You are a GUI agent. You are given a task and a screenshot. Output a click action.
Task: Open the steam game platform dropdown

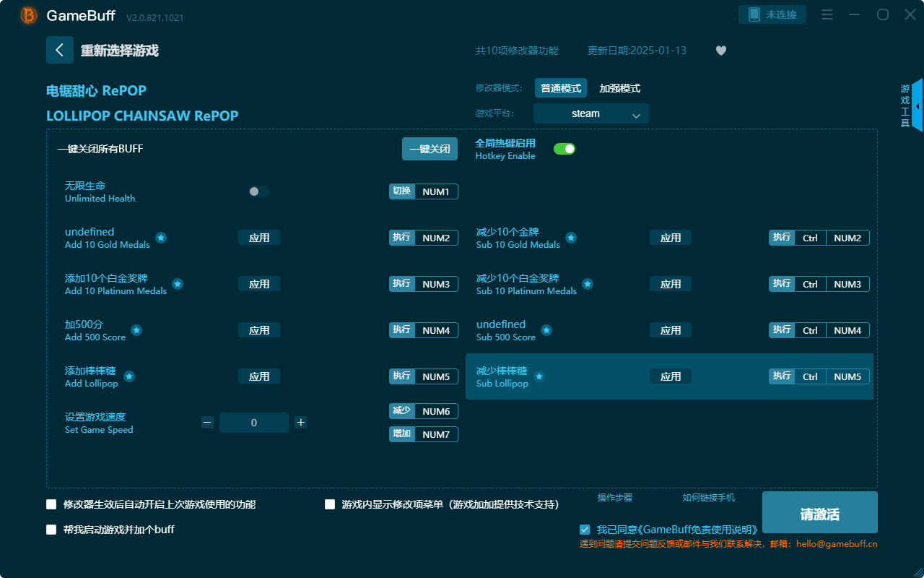click(590, 113)
